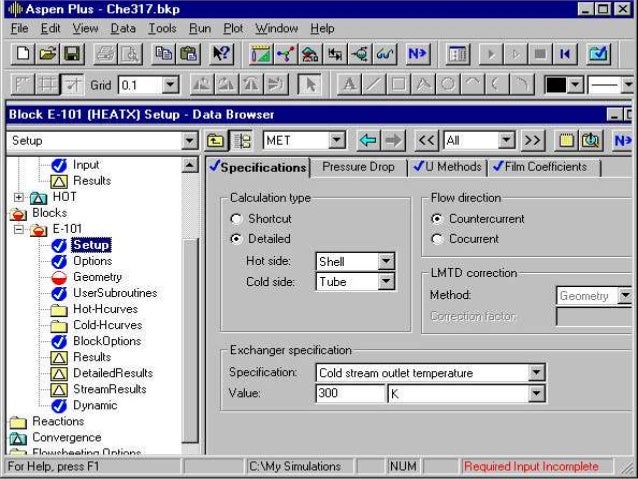Click the Print Preview icon
The width and height of the screenshot is (638, 479).
[x=130, y=54]
